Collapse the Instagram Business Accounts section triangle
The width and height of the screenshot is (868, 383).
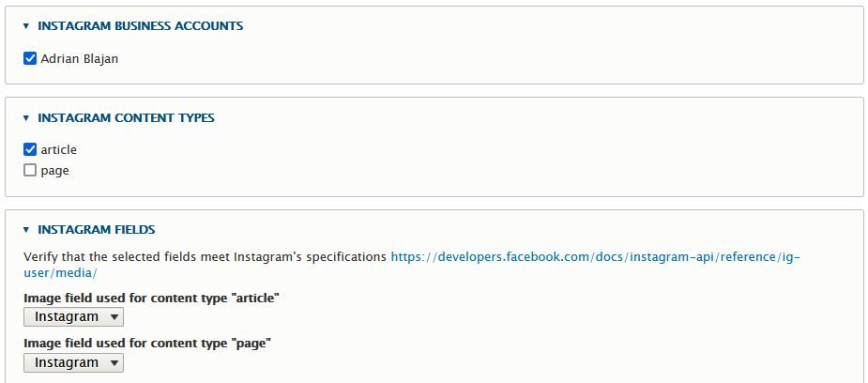(26, 26)
